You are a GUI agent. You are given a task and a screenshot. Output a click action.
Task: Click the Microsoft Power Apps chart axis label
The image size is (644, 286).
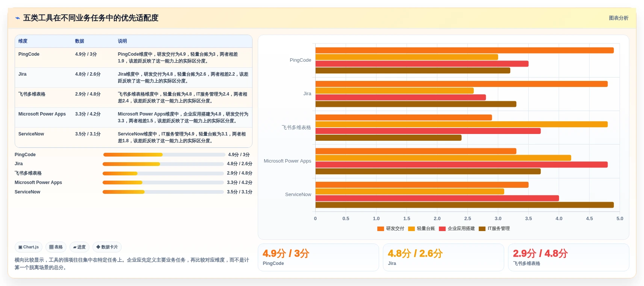(287, 161)
